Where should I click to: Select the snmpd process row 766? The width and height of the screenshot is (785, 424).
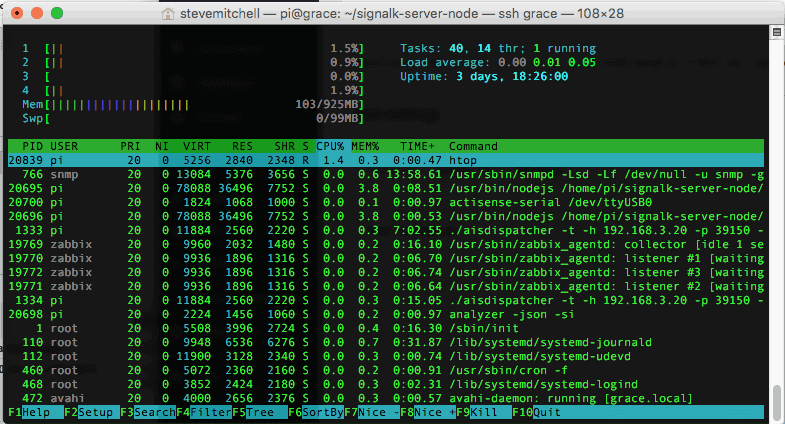pyautogui.click(x=386, y=174)
